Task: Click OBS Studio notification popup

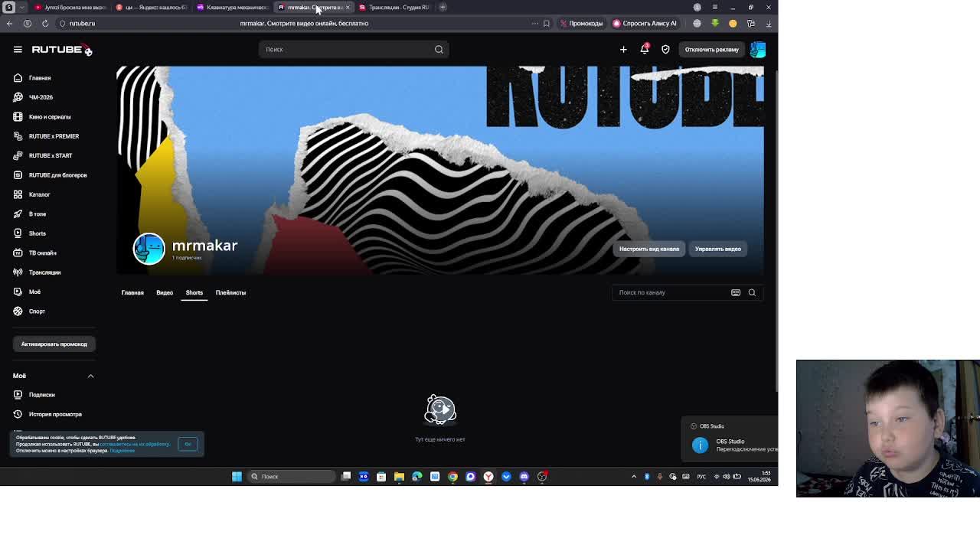Action: pos(730,439)
